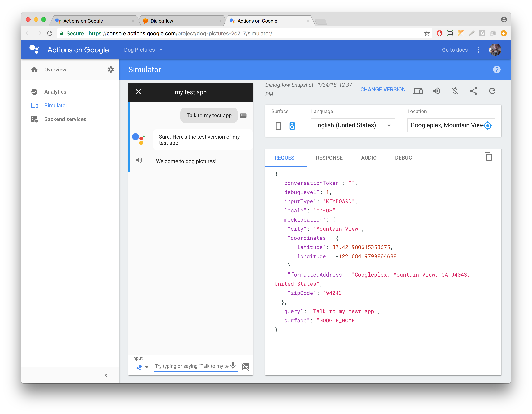Screen dimensions: 532x414
Task: Click the microphone input icon
Action: 233,365
